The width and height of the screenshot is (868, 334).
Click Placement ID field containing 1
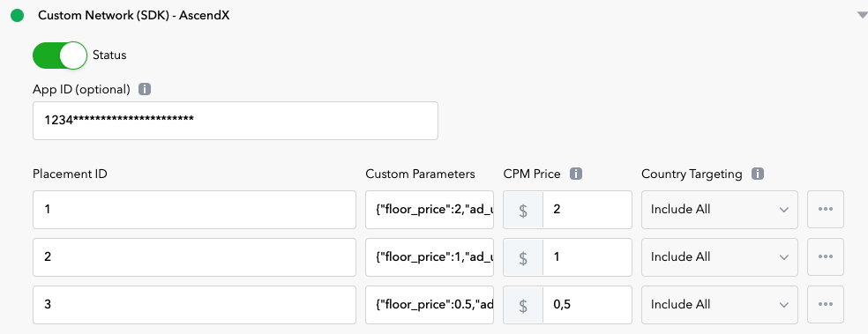(x=194, y=210)
